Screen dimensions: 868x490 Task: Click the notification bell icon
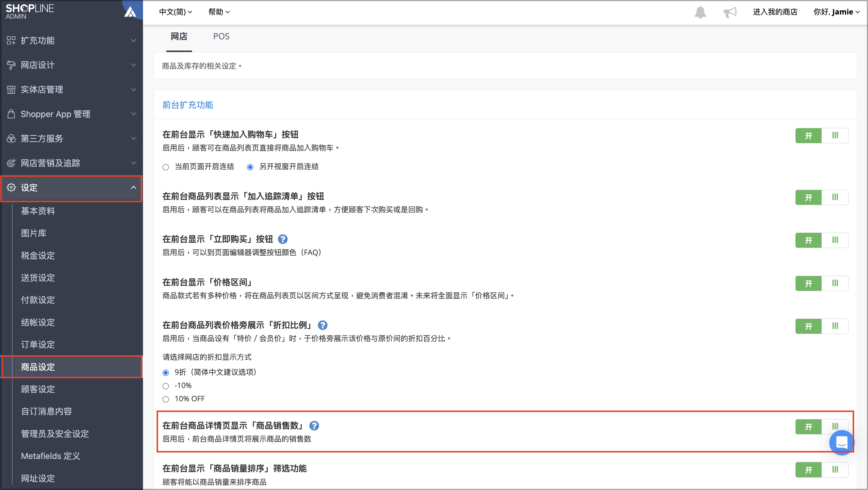[700, 12]
